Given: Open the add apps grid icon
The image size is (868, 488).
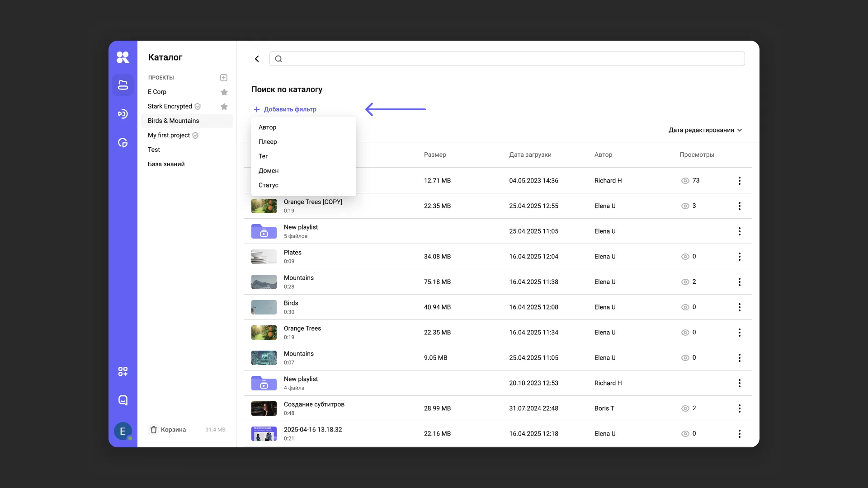Looking at the screenshot, I should pos(123,371).
